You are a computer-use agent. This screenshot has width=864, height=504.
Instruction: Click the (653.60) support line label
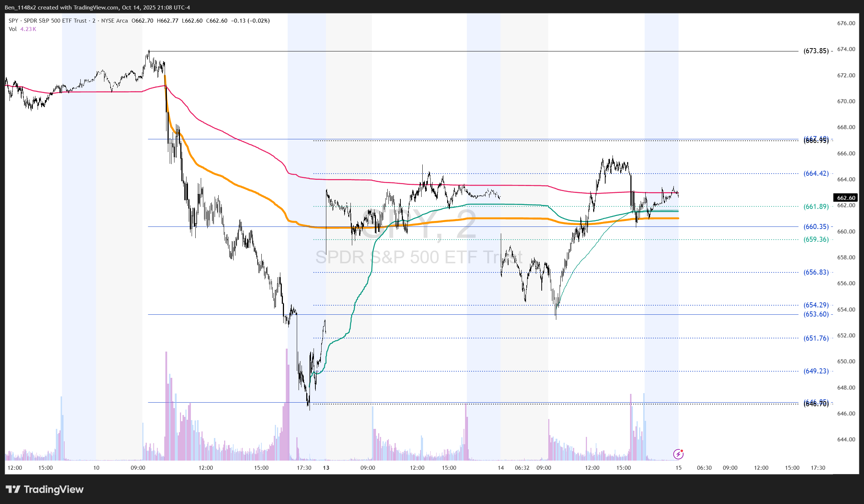click(x=816, y=314)
